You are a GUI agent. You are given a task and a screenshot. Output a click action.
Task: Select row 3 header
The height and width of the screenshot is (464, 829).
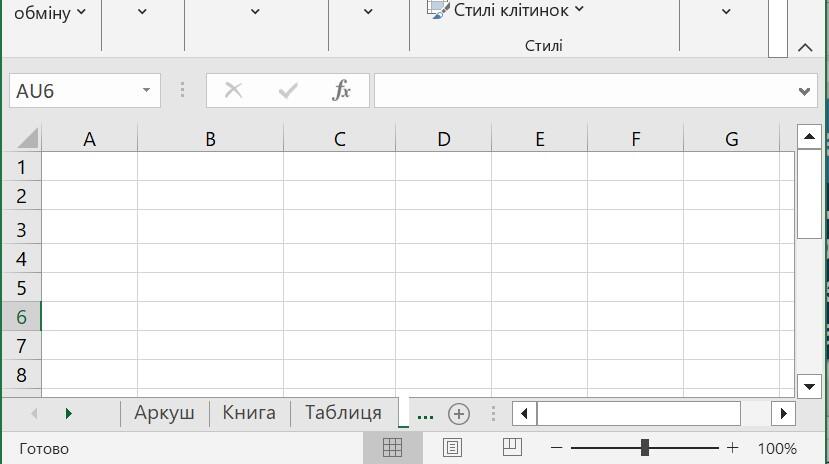(x=21, y=227)
